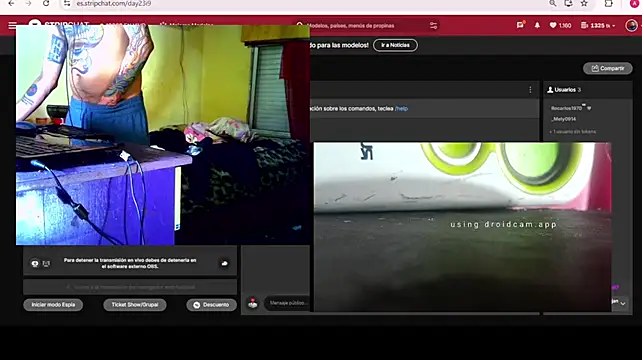Click the search magnifier icon in header
The height and width of the screenshot is (360, 642).
tap(300, 25)
